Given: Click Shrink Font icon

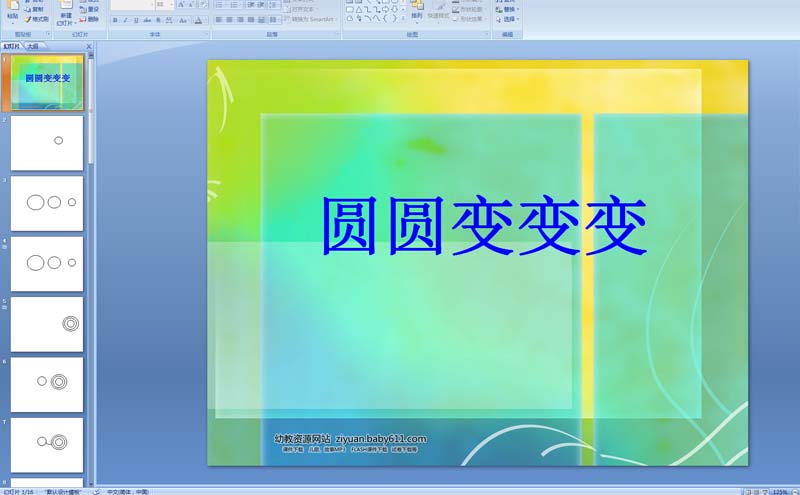Looking at the screenshot, I should pos(191,5).
